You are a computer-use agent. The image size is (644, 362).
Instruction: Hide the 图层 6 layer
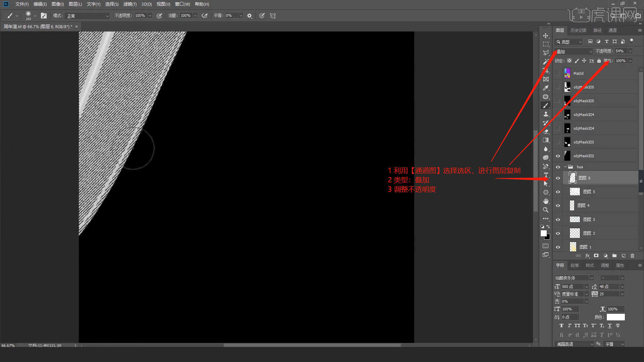(x=558, y=178)
